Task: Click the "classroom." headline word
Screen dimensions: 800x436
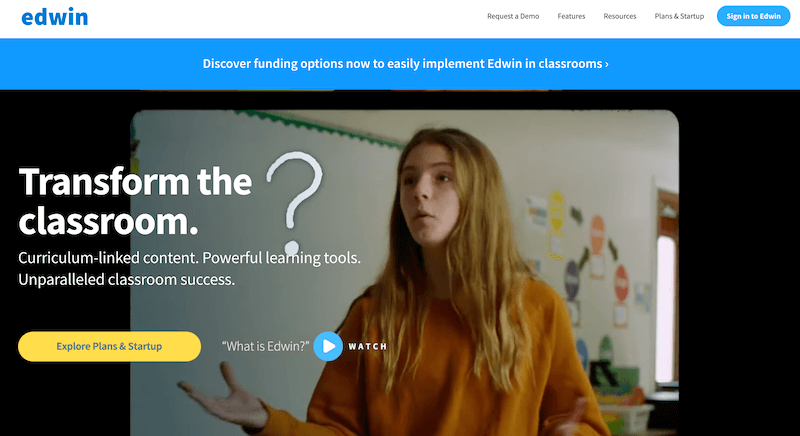Action: 108,221
